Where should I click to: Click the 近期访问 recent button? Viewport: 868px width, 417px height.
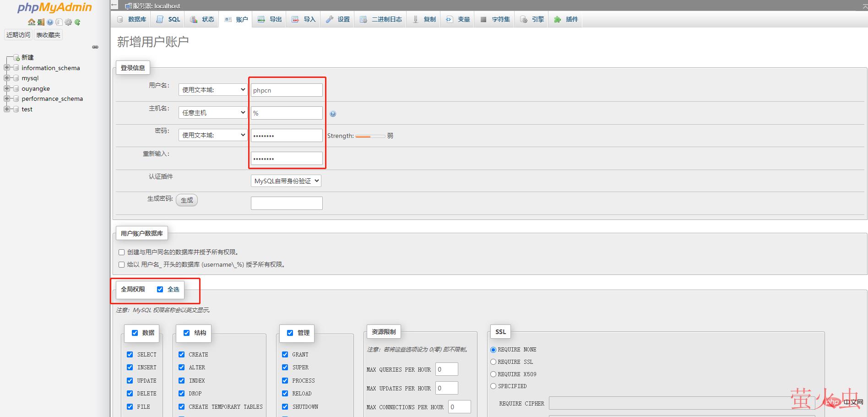(18, 35)
